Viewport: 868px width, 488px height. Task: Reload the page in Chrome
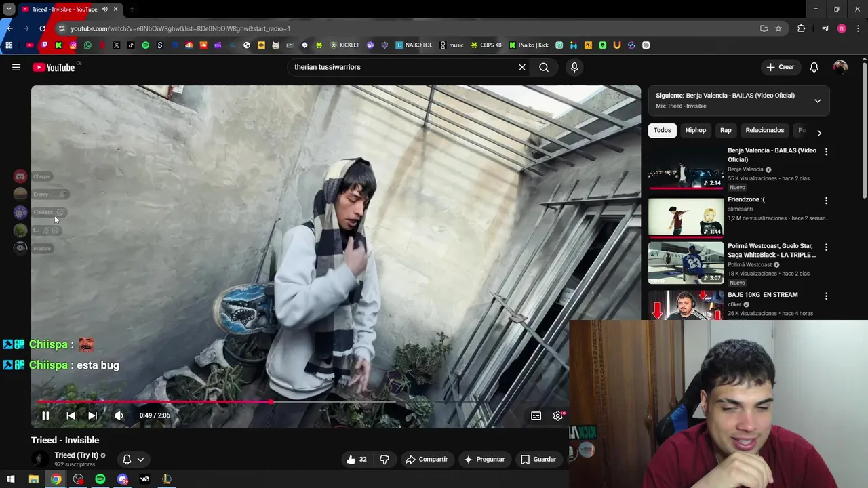click(42, 28)
